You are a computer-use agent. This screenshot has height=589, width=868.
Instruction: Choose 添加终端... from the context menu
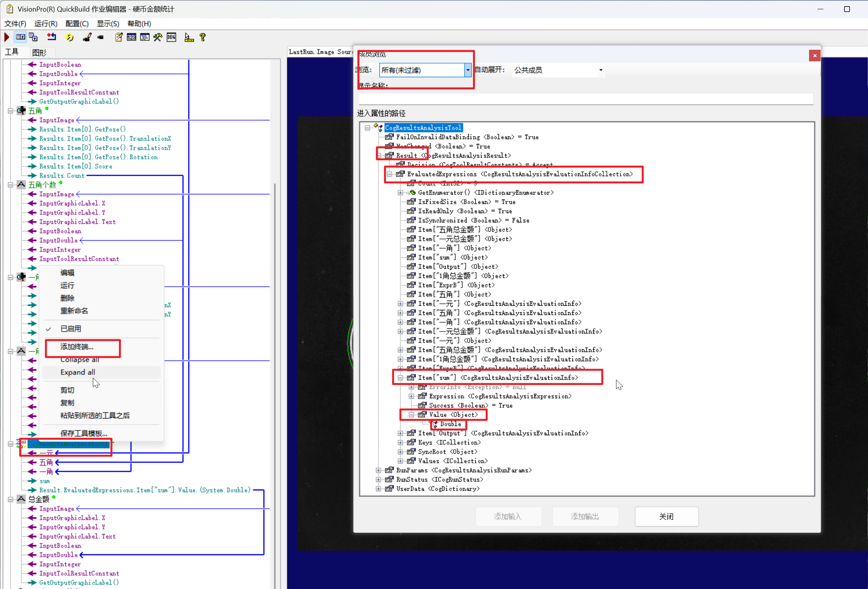pyautogui.click(x=77, y=347)
